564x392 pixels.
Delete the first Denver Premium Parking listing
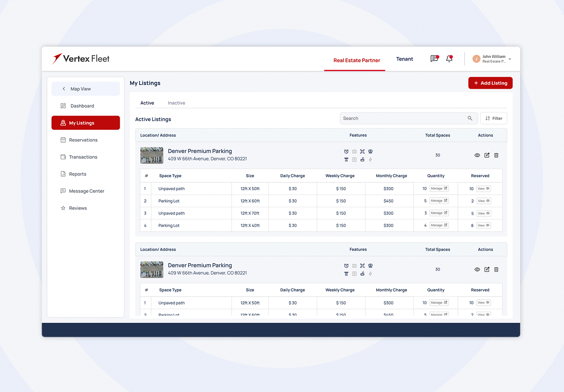(496, 155)
